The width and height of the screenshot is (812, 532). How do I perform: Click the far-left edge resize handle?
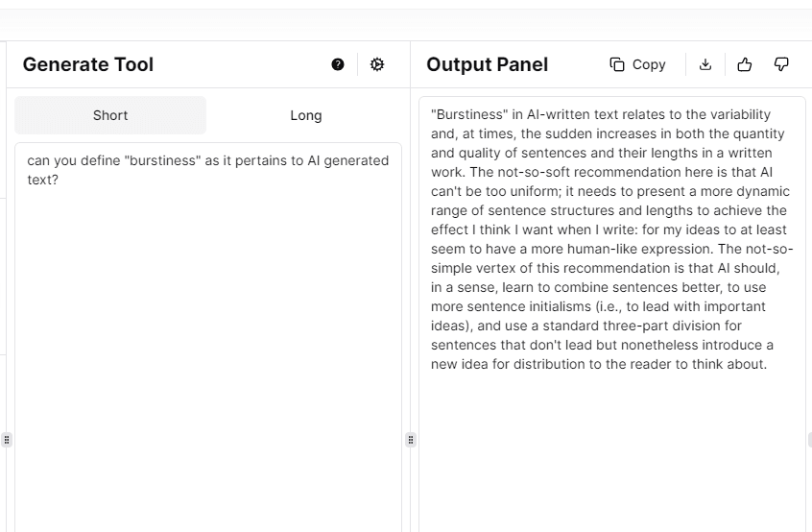[x=7, y=440]
